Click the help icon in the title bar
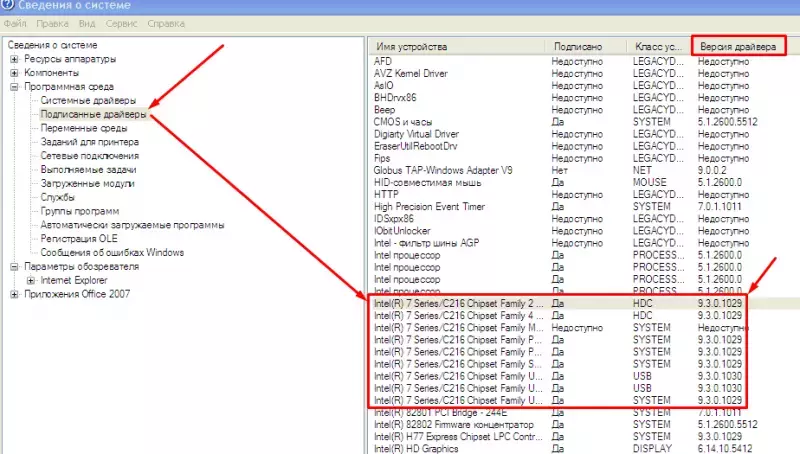 [x=8, y=5]
